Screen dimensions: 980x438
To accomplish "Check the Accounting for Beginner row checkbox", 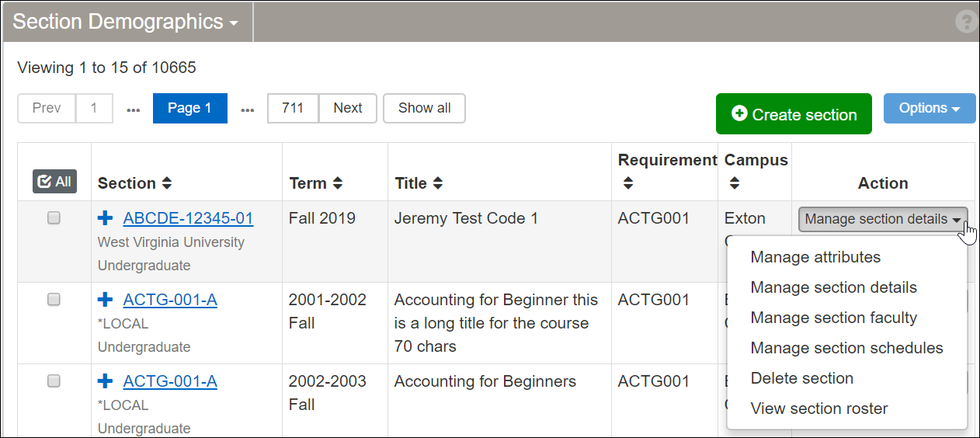I will [54, 300].
